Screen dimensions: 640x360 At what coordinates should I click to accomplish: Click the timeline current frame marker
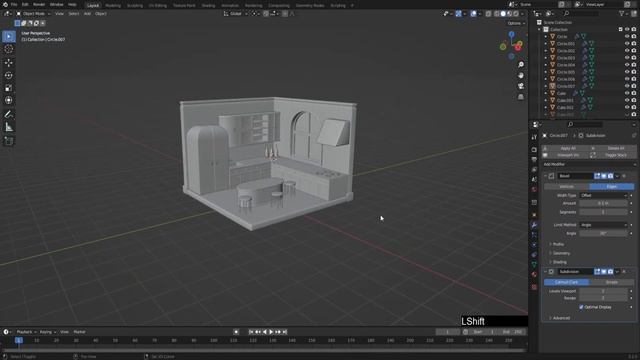pos(19,340)
